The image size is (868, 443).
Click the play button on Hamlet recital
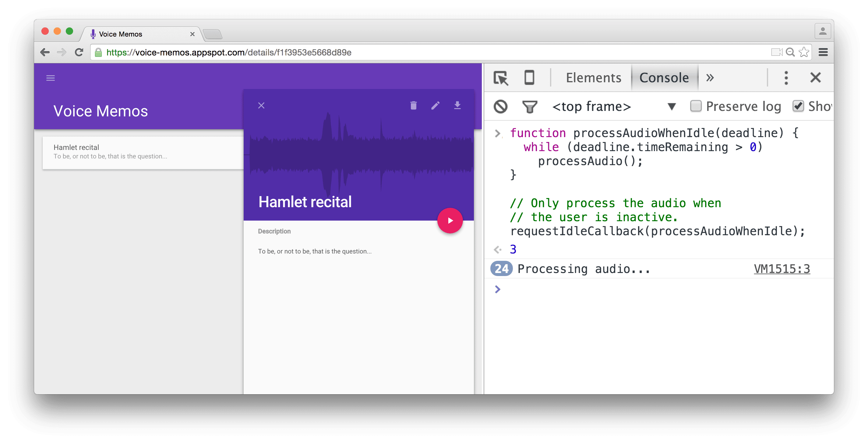(450, 220)
